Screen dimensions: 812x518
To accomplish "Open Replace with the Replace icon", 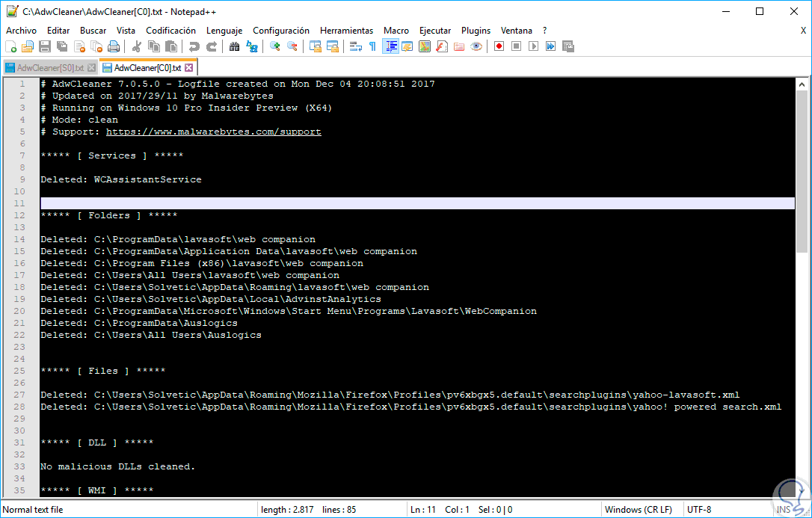I will click(x=252, y=46).
